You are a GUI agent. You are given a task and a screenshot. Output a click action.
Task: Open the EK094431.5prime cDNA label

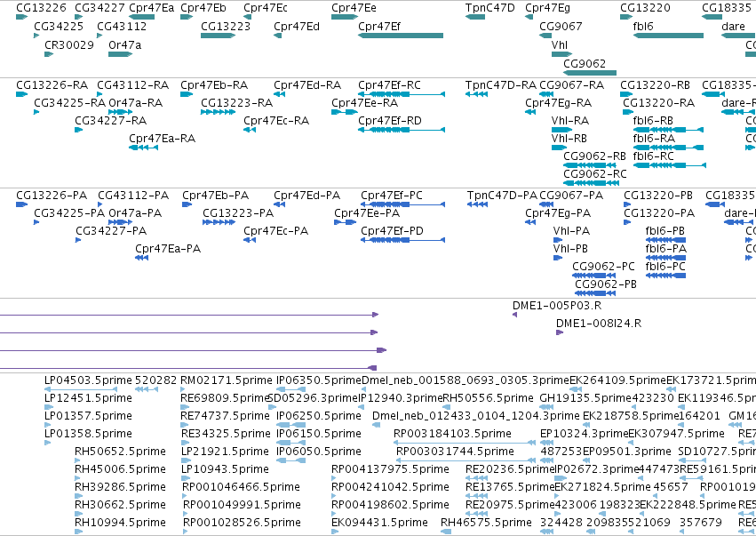[x=379, y=523]
